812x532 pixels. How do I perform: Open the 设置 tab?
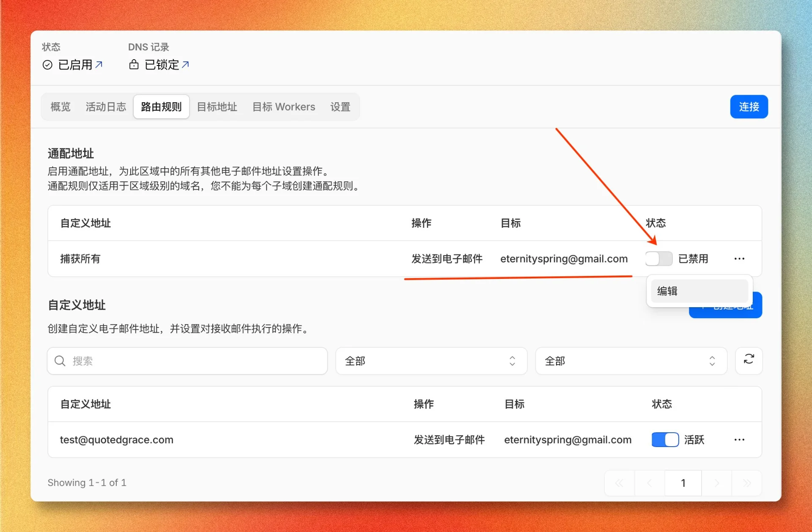[x=340, y=107]
